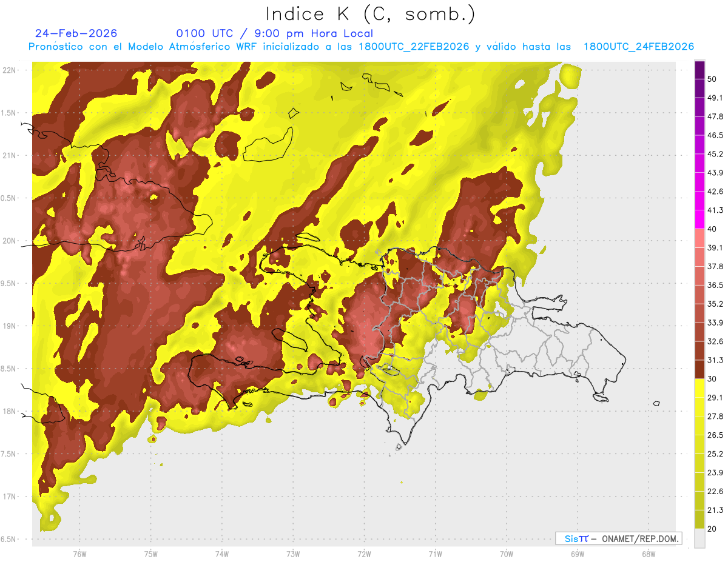Click the magenta band between 40 and 41.3
Viewport: 728px width, 562px height.
(699, 219)
